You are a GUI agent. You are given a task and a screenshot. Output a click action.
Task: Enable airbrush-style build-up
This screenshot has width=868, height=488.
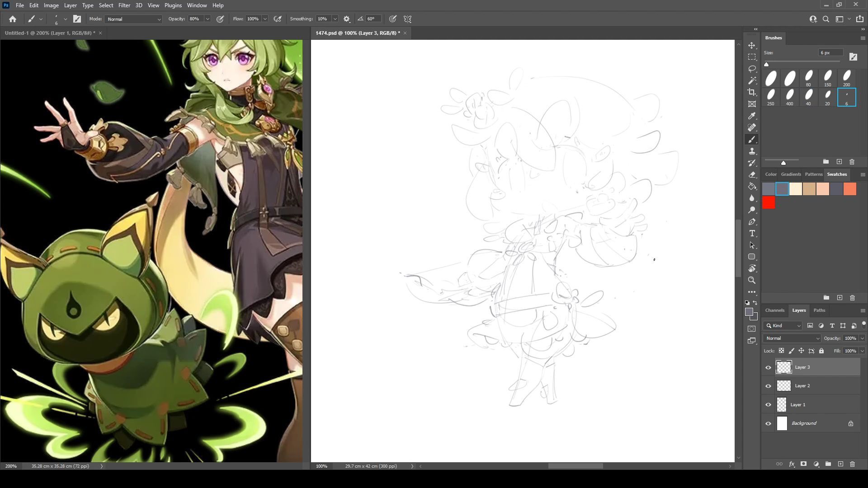pos(278,19)
